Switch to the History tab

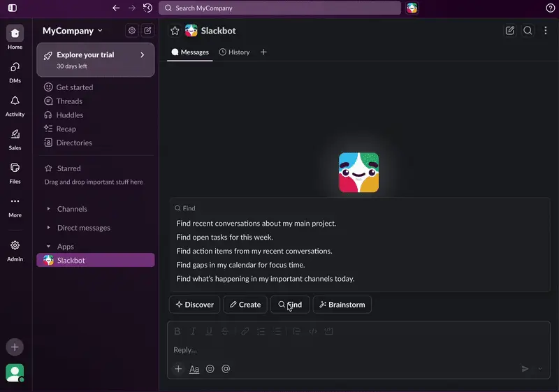tap(234, 52)
